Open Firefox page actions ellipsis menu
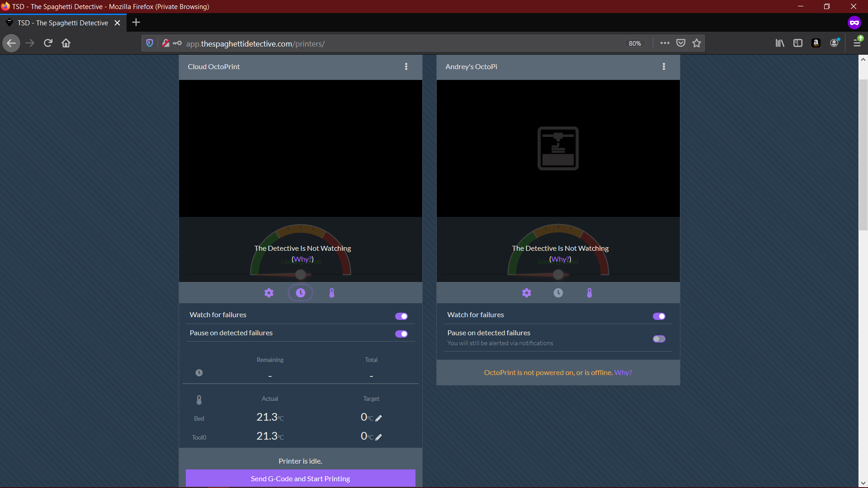Screen dimensions: 868x488 coord(665,43)
